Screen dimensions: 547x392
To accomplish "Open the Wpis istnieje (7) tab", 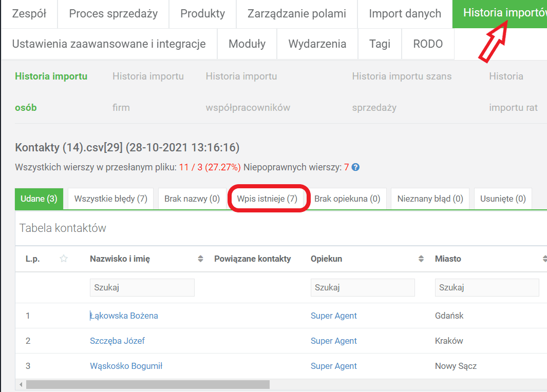I will click(267, 199).
